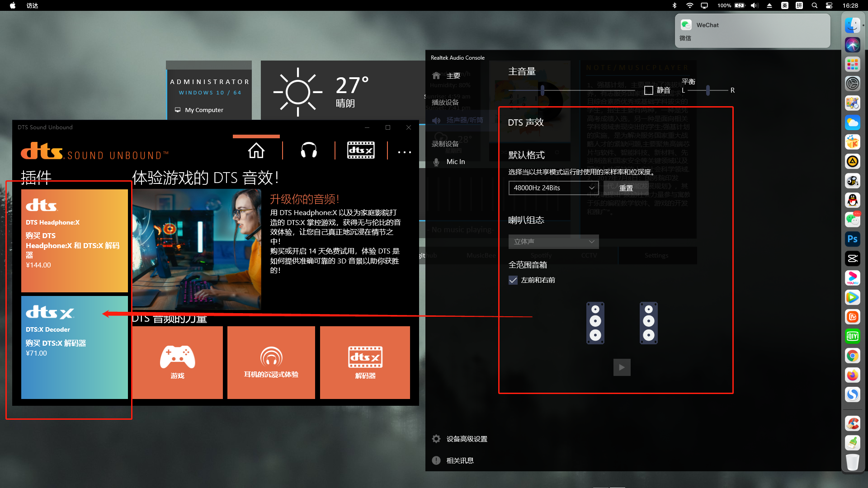Open the DTS:X decoder tab icon
The height and width of the screenshot is (488, 868).
361,150
